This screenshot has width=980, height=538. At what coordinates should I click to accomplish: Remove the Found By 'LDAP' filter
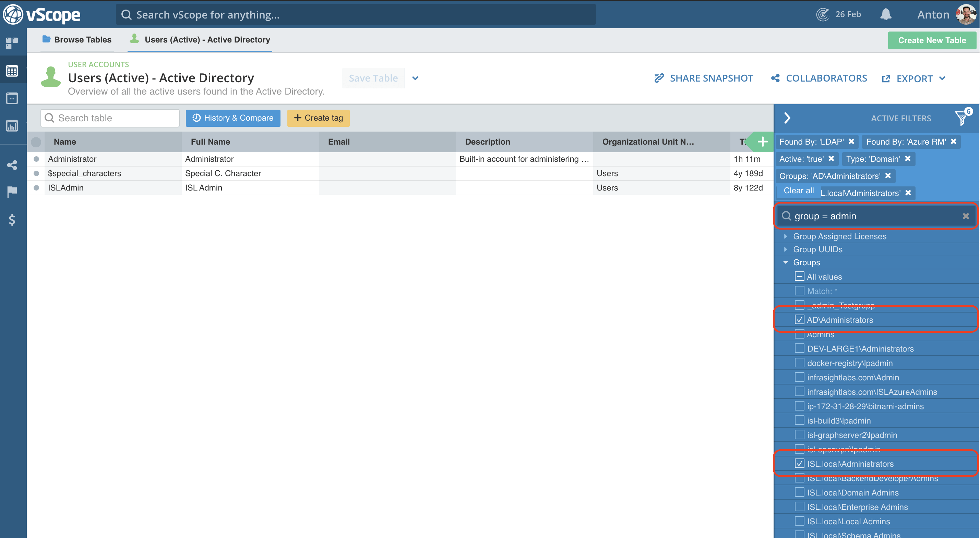coord(851,142)
